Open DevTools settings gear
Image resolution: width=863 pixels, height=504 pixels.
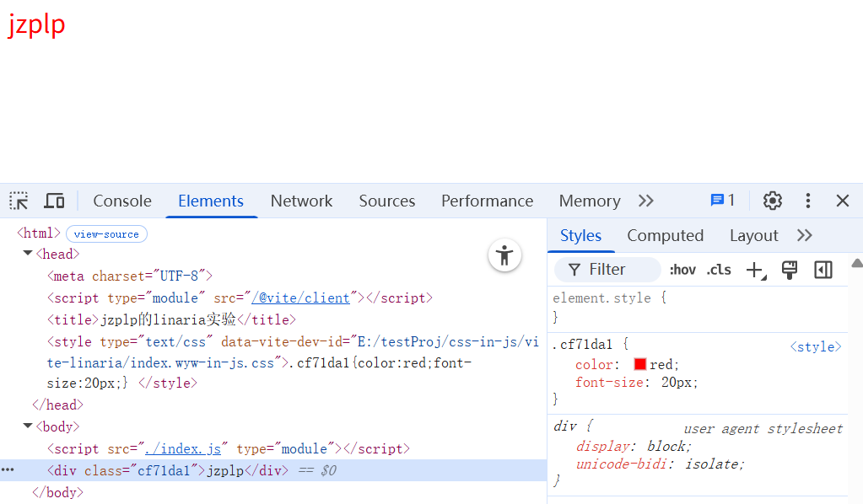coord(772,201)
